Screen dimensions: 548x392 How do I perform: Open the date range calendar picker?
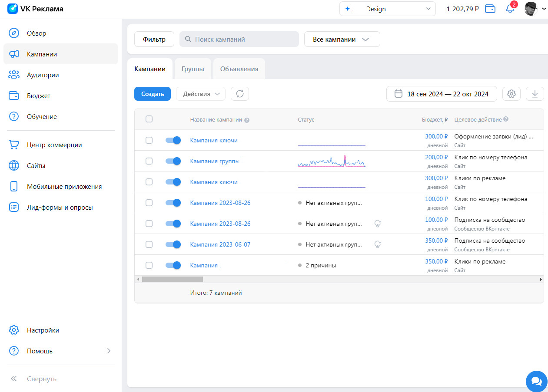pos(442,94)
